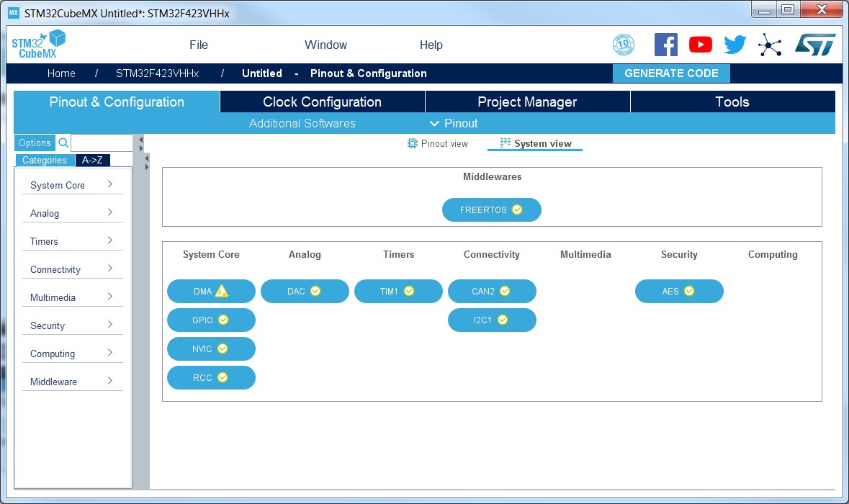Select the Pinout & Configuration tab
Image resolution: width=849 pixels, height=504 pixels.
pyautogui.click(x=117, y=102)
